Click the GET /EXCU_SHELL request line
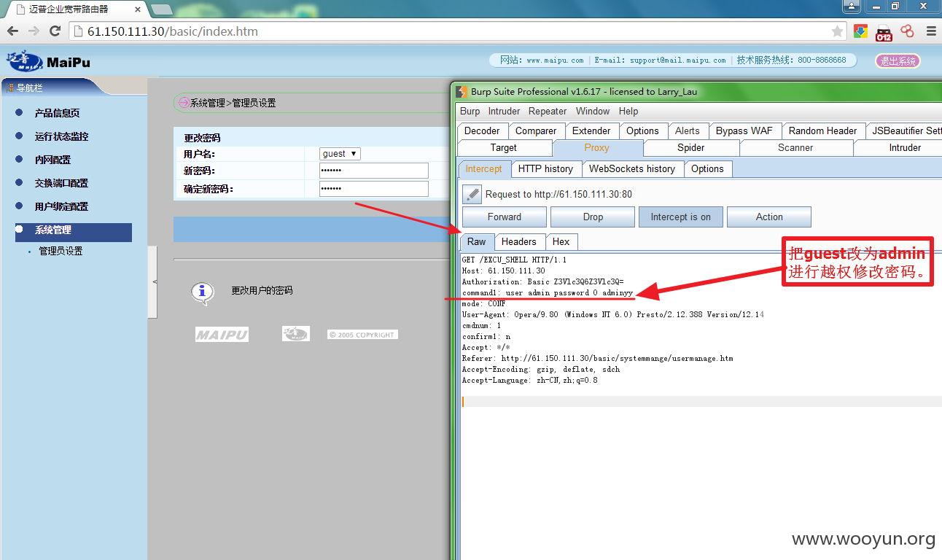The height and width of the screenshot is (560, 942). 514,260
